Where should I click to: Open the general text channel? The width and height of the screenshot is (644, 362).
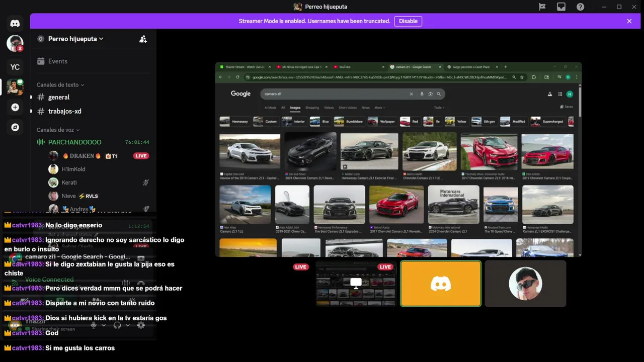click(x=93, y=97)
